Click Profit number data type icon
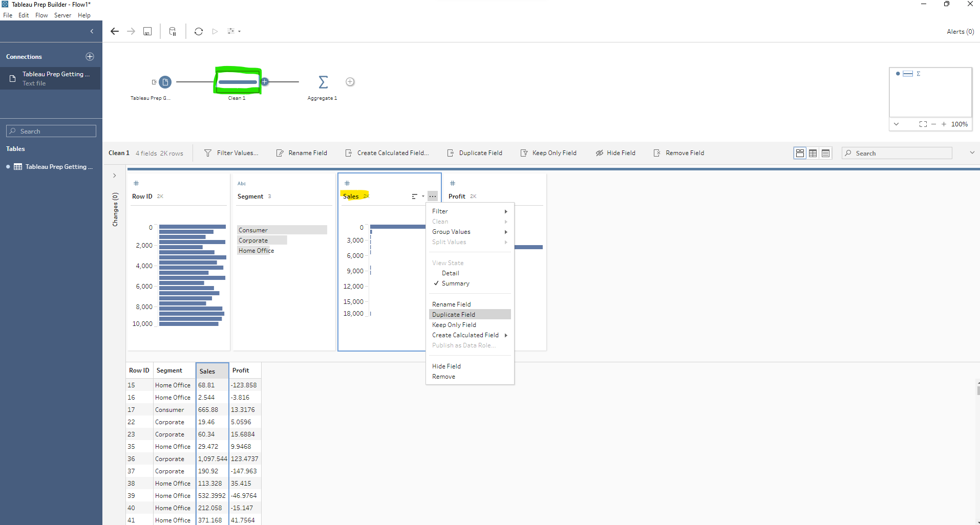This screenshot has width=980, height=525. click(x=453, y=183)
